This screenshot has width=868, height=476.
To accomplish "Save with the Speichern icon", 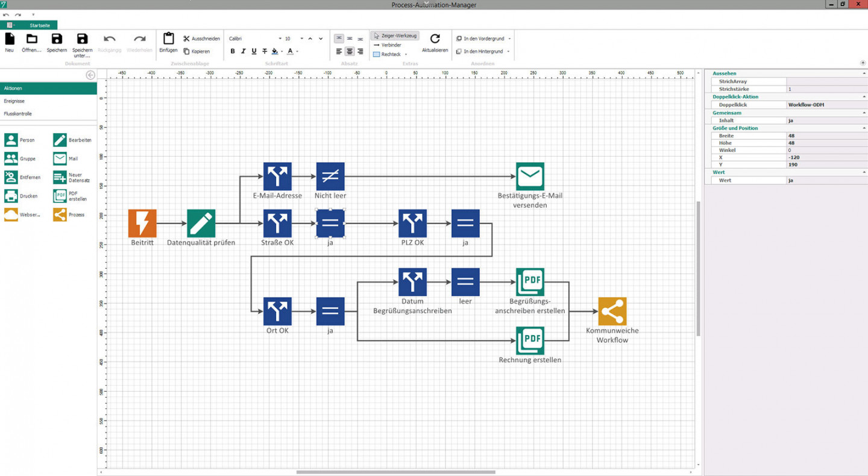I will click(x=57, y=39).
